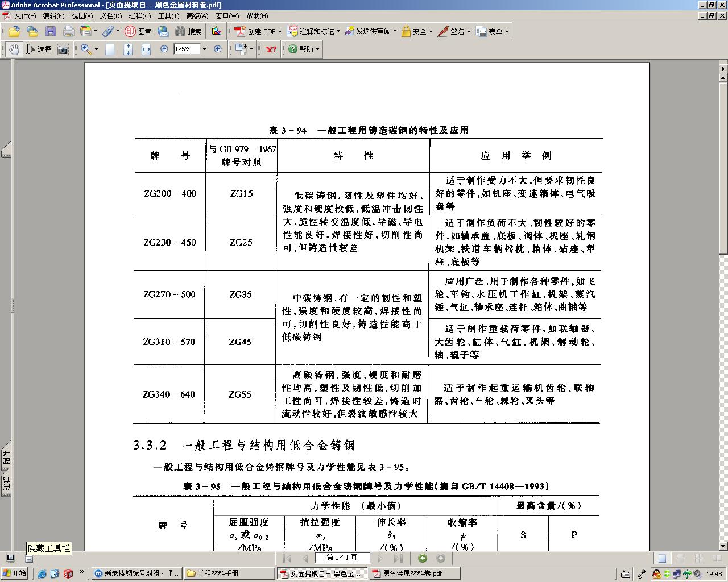Open the 工具(T) menu
Viewport: 728px width, 582px height.
tap(168, 16)
